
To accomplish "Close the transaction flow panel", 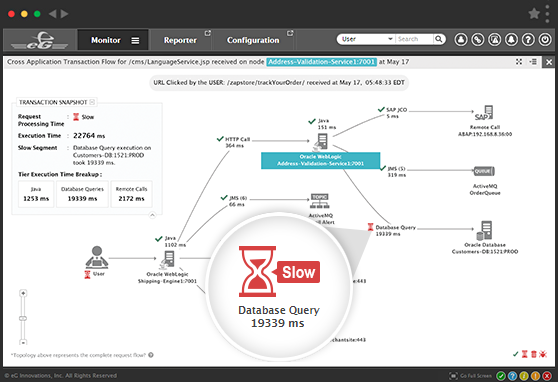I will click(549, 62).
